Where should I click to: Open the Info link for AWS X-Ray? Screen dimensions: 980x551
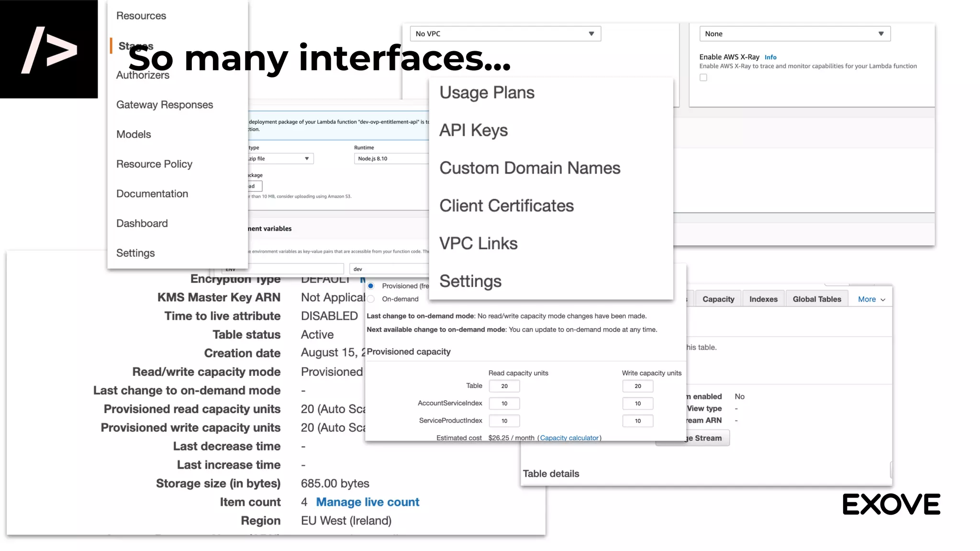point(770,57)
